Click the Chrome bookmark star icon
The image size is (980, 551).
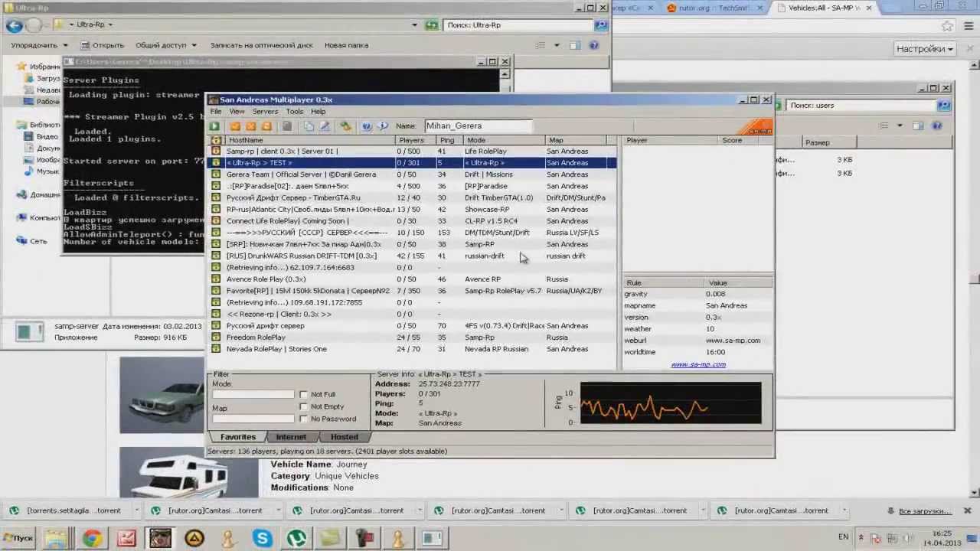948,26
